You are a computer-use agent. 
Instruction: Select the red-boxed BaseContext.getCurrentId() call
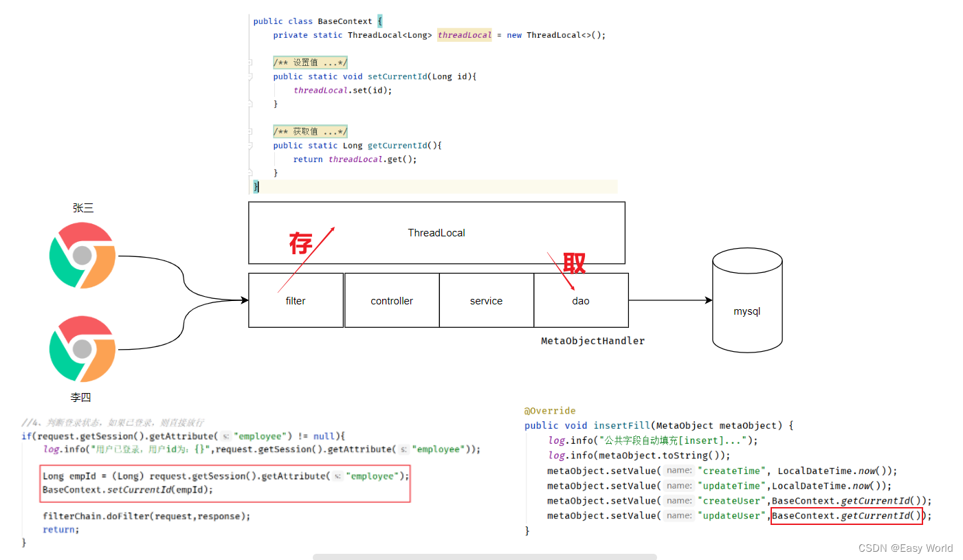847,515
